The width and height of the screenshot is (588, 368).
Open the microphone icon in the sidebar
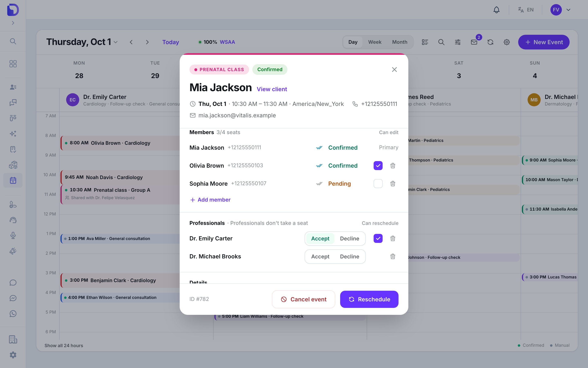tap(13, 235)
